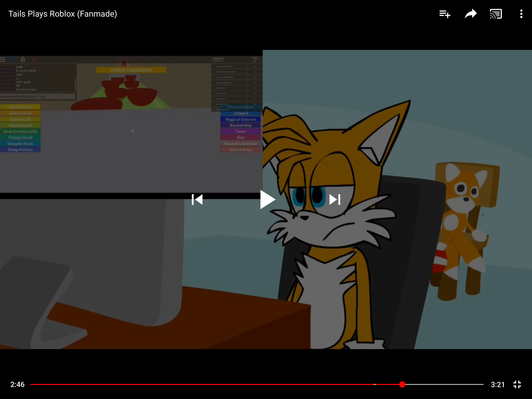Click the 'Gravity Coil' button in the video
This screenshot has height=399, width=532.
(x=20, y=113)
